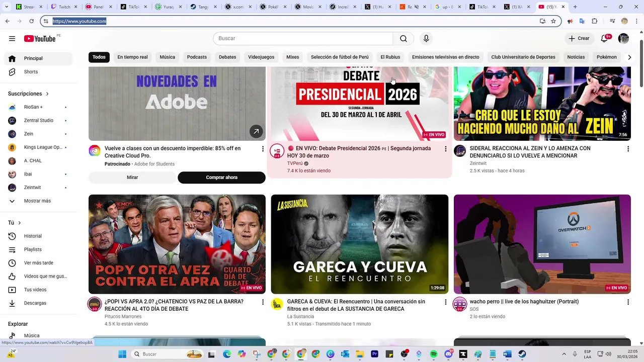Open options menu for SIDERAL REACCIONA video

(x=628, y=149)
